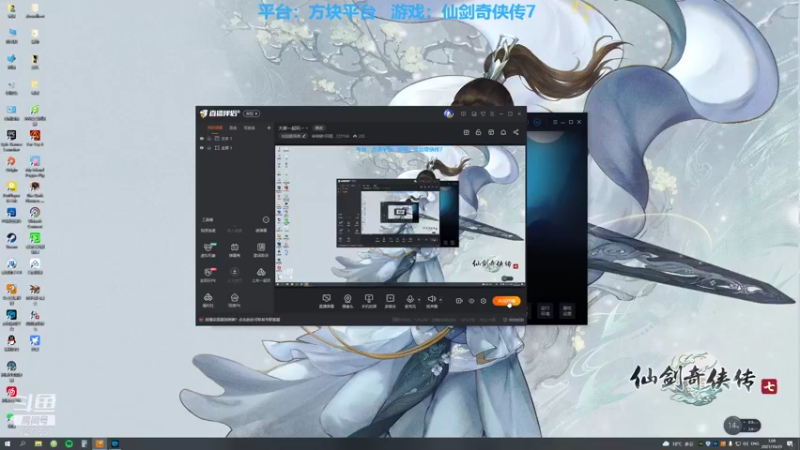This screenshot has height=450, width=800.
Task: Open the settings gear beside the start button
Action: (x=483, y=301)
